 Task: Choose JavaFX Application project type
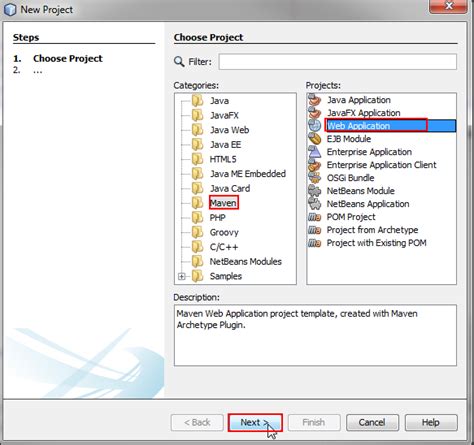[x=364, y=113]
